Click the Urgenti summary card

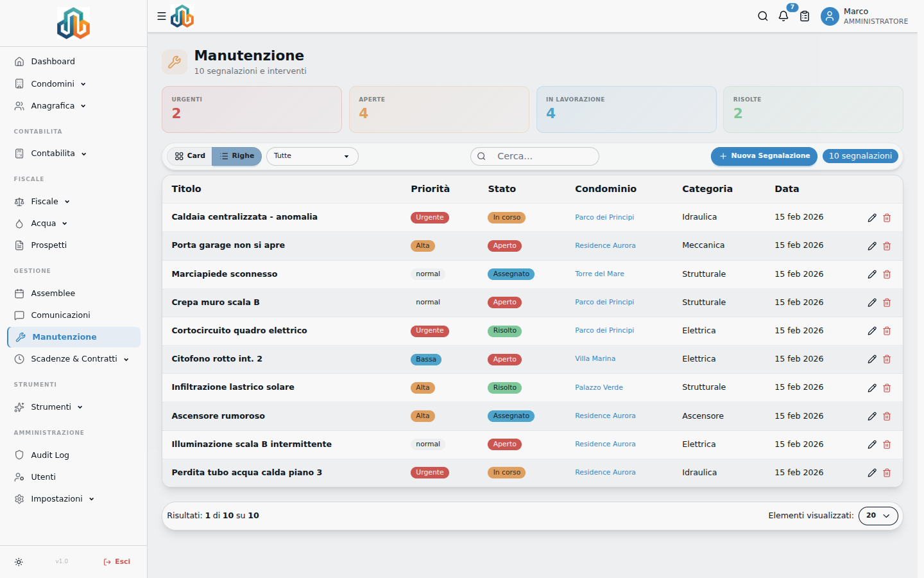click(x=252, y=109)
